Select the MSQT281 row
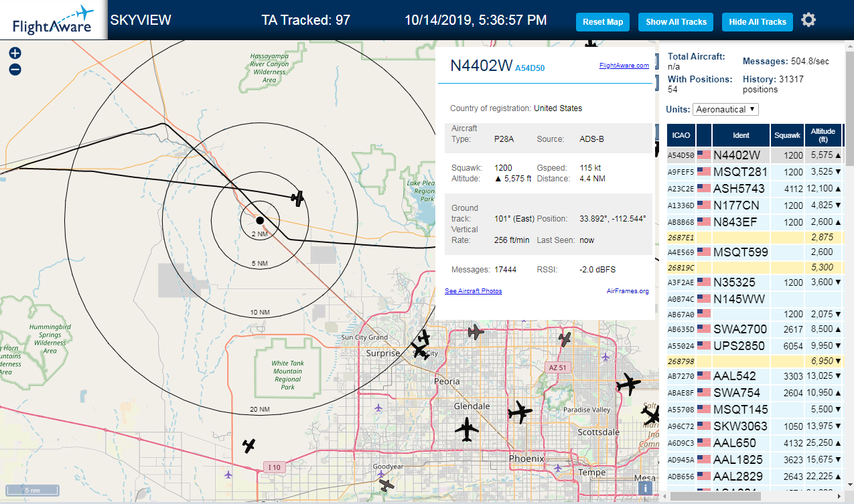 [x=755, y=172]
